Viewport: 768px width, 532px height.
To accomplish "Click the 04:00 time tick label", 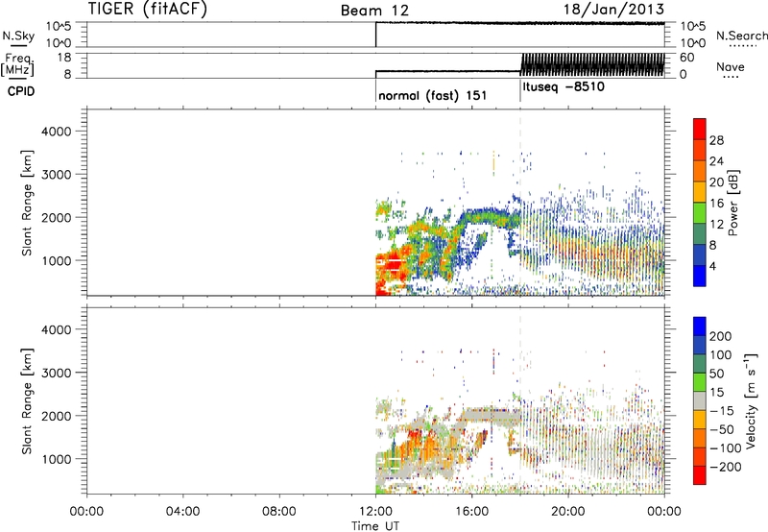I will 182,512.
